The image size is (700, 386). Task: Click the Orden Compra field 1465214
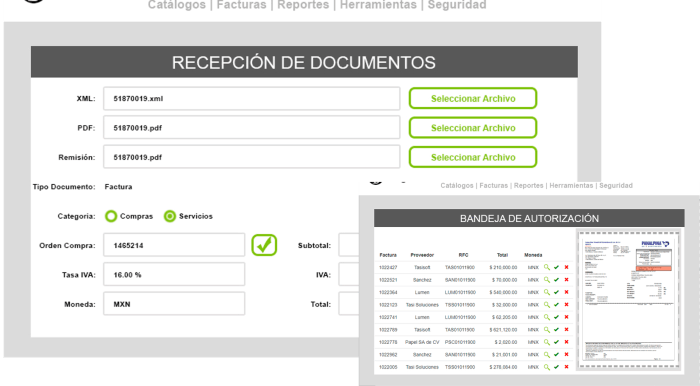pos(174,245)
